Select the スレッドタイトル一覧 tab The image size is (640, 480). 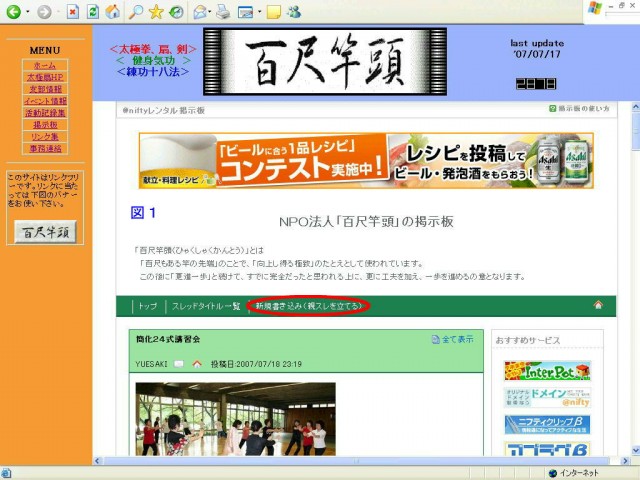click(206, 306)
